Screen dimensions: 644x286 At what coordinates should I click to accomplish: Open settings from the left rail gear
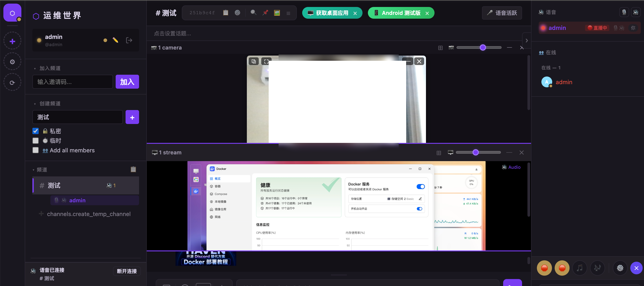coord(12,62)
